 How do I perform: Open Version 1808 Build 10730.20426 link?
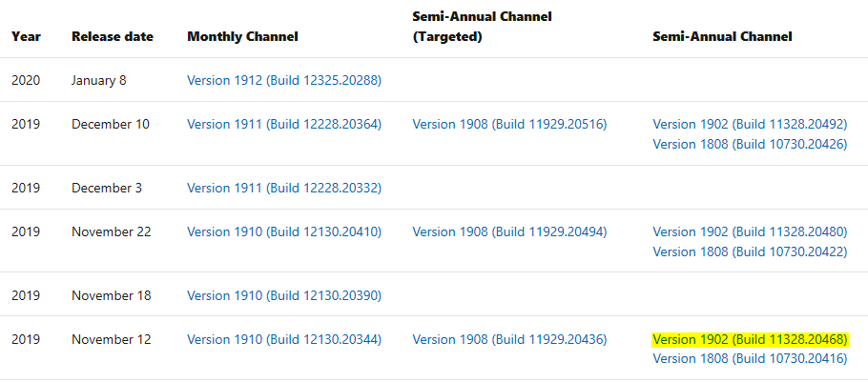point(750,144)
